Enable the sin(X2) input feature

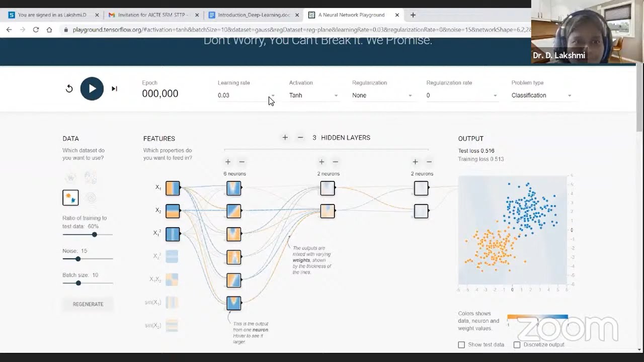172,326
